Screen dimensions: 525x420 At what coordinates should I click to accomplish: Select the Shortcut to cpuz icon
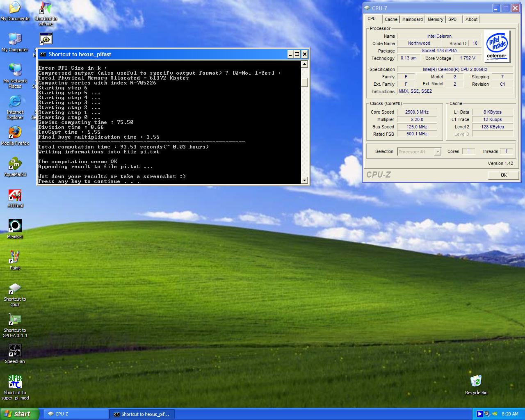pos(15,294)
